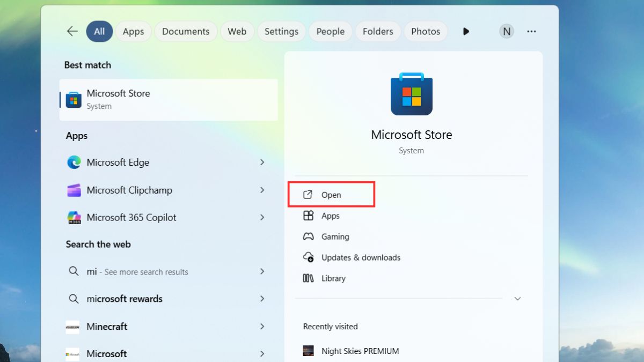
Task: Show only Folders results
Action: (x=378, y=32)
